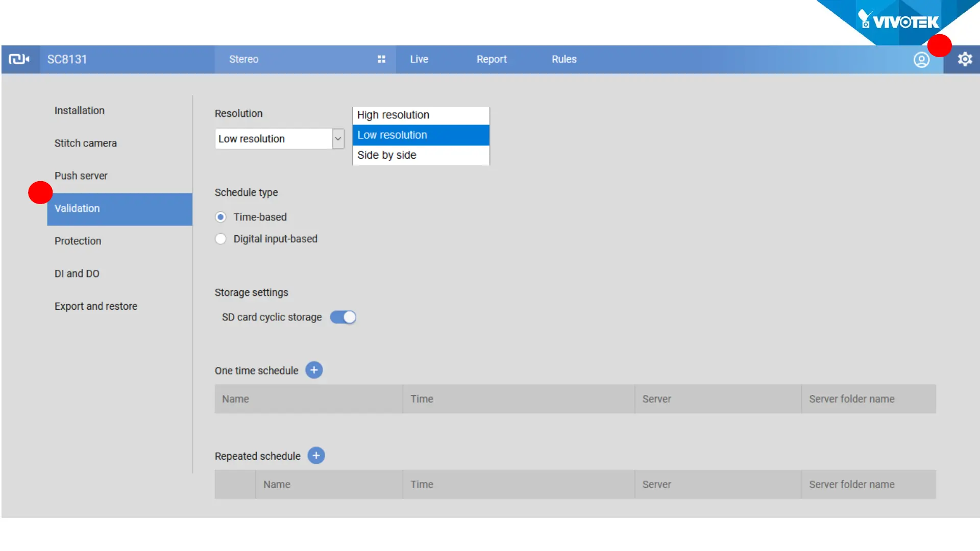Image resolution: width=980 pixels, height=551 pixels.
Task: Toggle SD card cyclic storage
Action: click(343, 317)
